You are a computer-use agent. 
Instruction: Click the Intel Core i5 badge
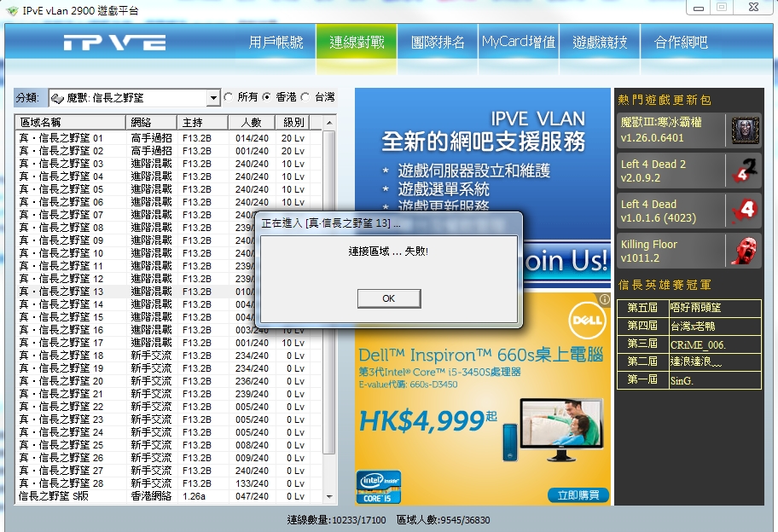tap(378, 486)
